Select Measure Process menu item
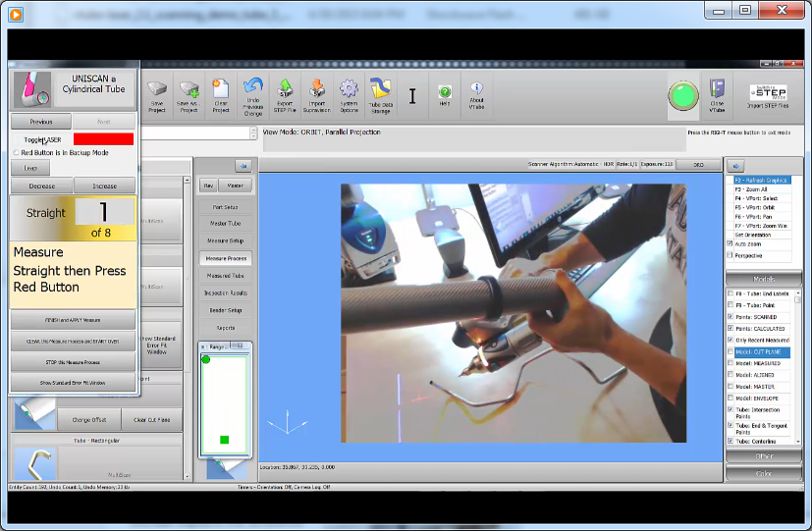This screenshot has width=812, height=531. point(225,258)
